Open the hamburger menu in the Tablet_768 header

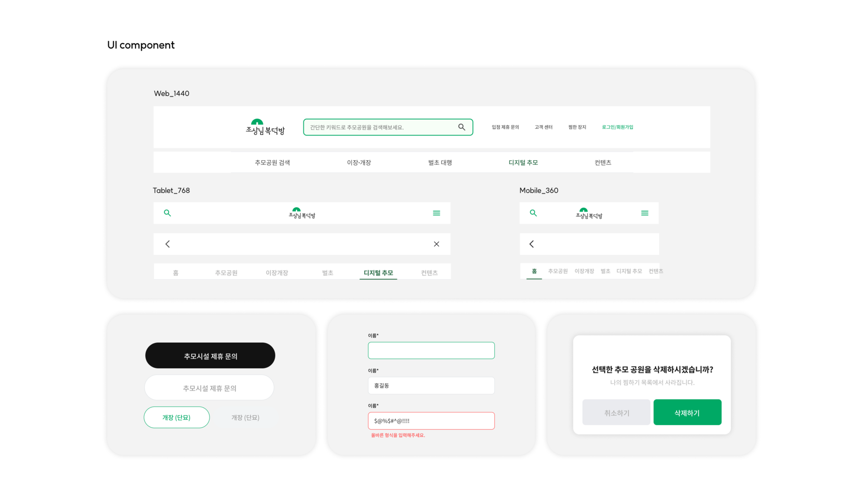point(436,213)
